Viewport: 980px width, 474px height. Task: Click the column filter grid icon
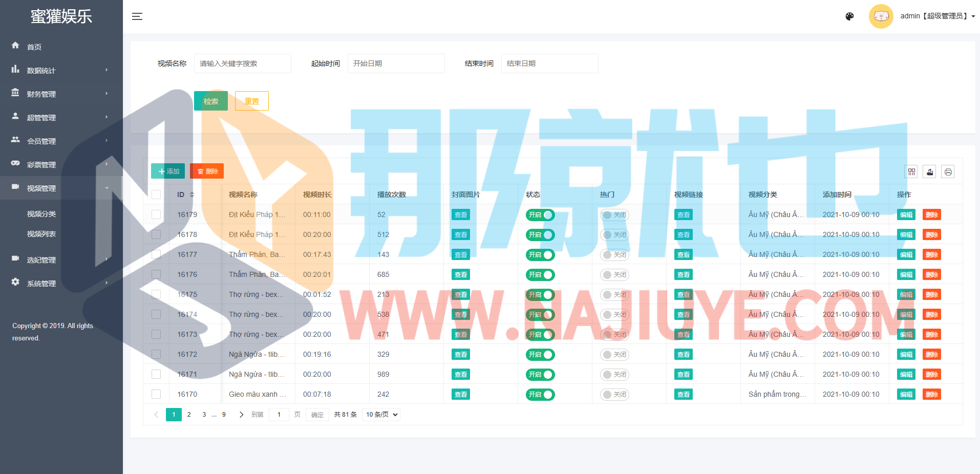pyautogui.click(x=911, y=172)
